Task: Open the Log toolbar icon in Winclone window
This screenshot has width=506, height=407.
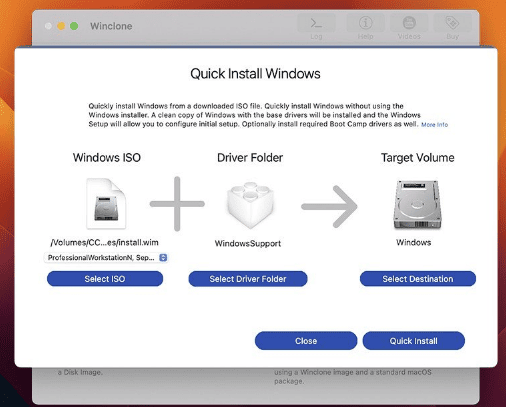Action: click(316, 23)
